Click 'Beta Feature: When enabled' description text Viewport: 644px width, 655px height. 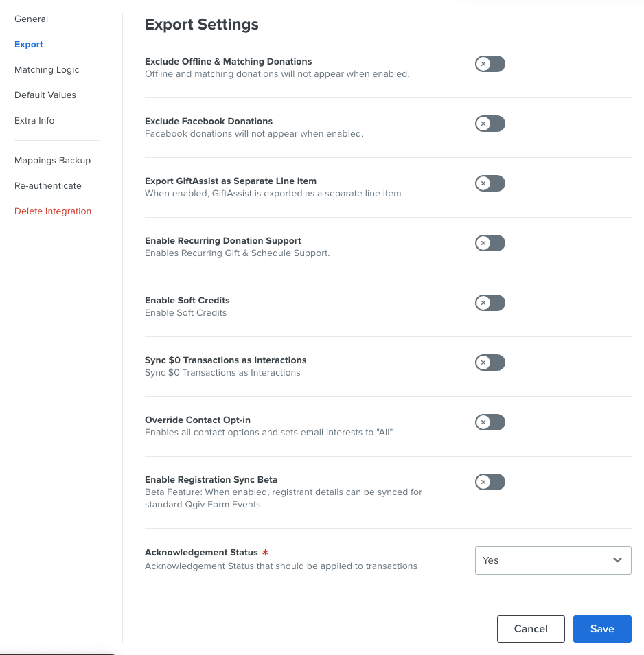[284, 498]
